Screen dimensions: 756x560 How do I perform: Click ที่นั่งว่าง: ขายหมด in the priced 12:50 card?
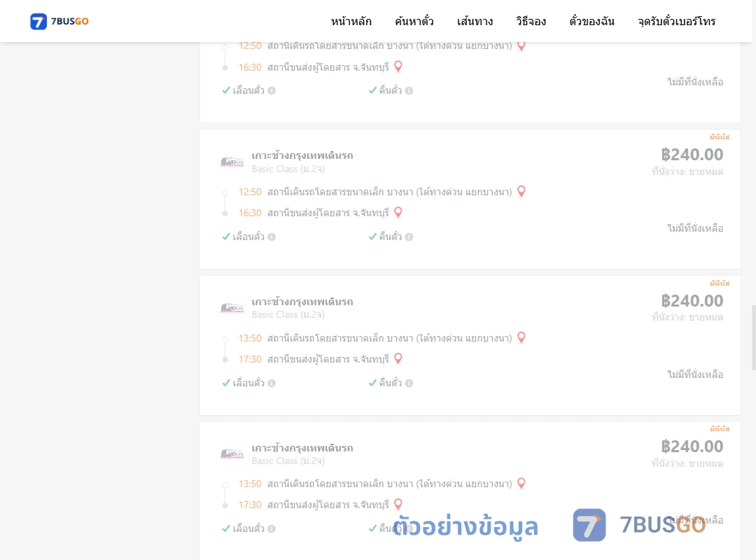[x=687, y=171]
